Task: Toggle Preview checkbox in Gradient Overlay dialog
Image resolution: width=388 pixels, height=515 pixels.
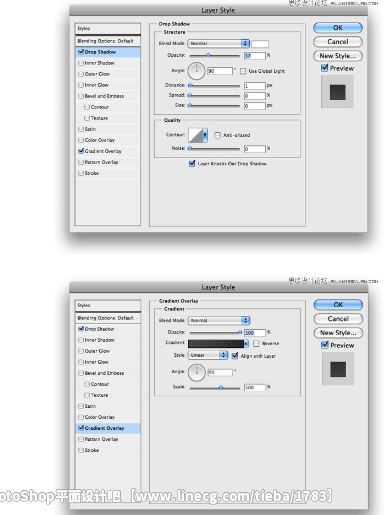Action: pos(325,345)
